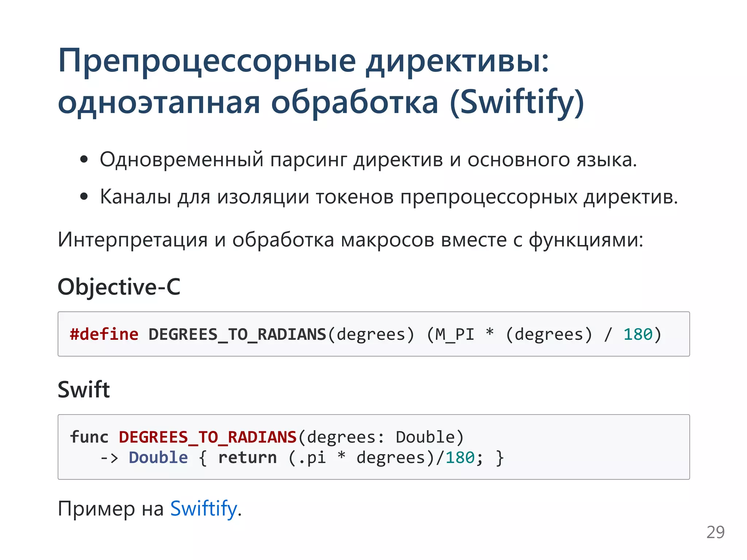Click the red 'DEGREES_TO_RADIANS' function name
This screenshot has height=560, width=747.
tap(208, 437)
